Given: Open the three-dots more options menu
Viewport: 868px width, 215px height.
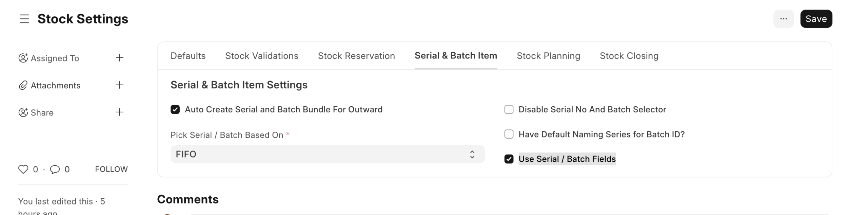Looking at the screenshot, I should pyautogui.click(x=783, y=19).
